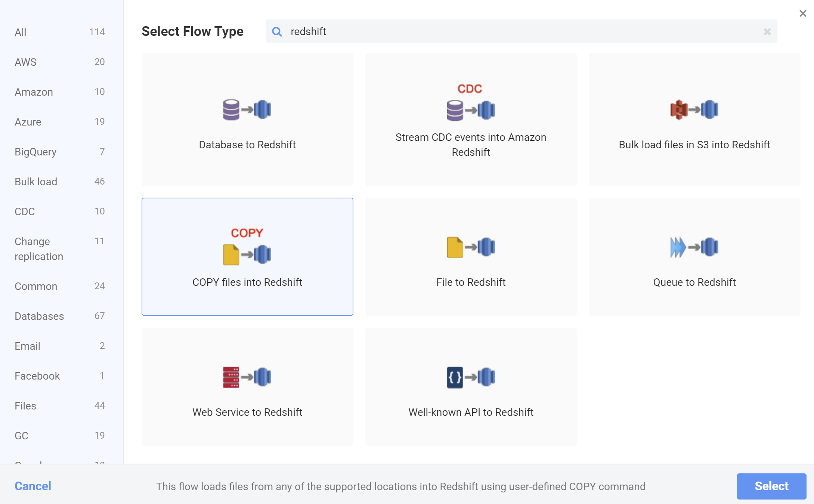Screen dimensions: 814x504
Task: Choose the File to Redshift flow icon
Action: (x=471, y=247)
